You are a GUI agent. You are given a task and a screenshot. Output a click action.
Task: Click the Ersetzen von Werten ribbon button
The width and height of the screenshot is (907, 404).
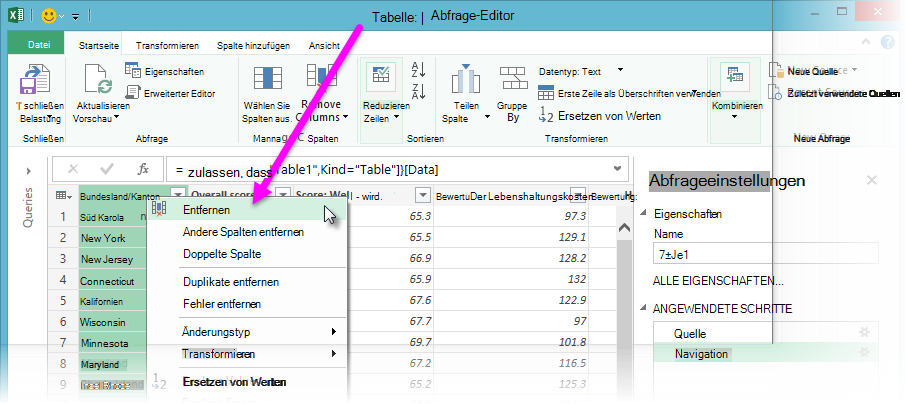click(x=599, y=115)
